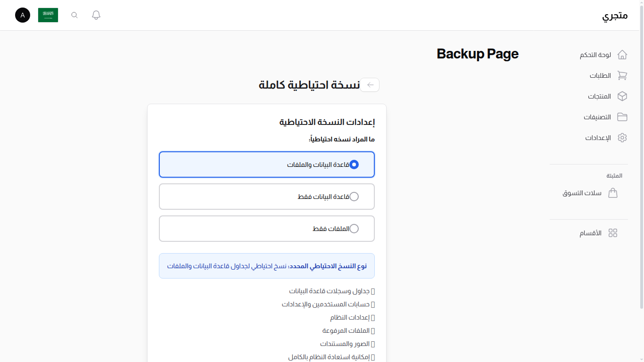Select لوحة التحكم from the sidebar

595,55
